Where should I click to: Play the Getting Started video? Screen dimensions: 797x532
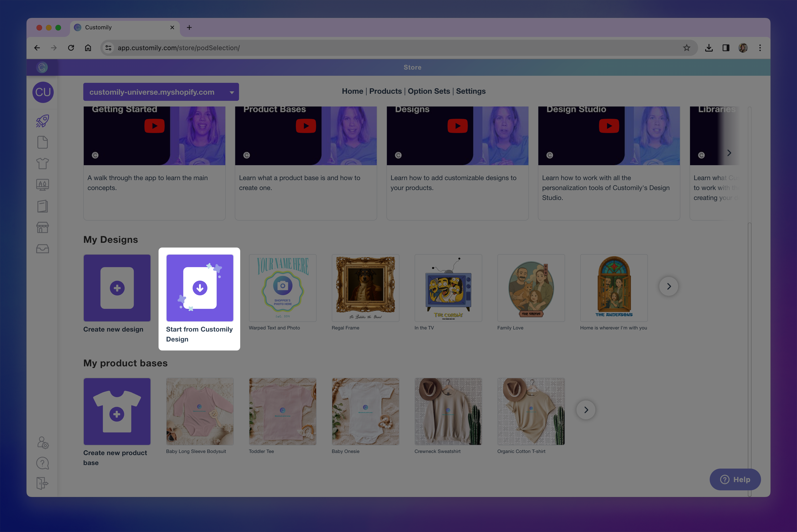(x=154, y=126)
